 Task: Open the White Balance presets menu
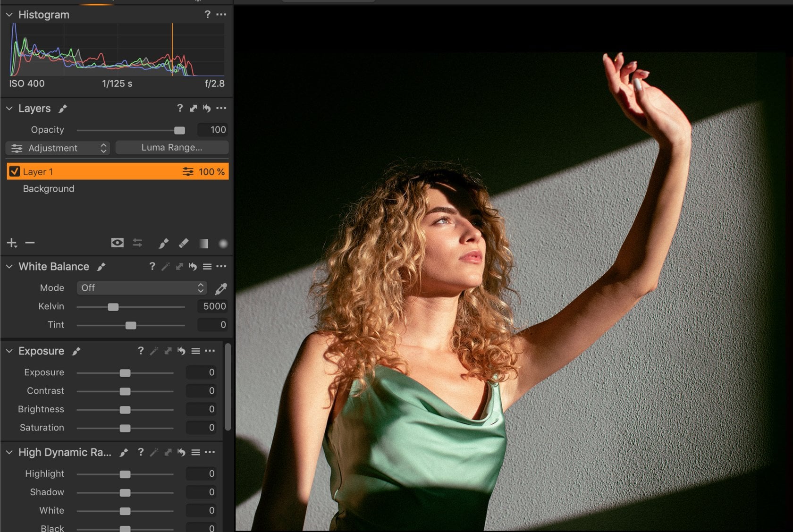207,266
